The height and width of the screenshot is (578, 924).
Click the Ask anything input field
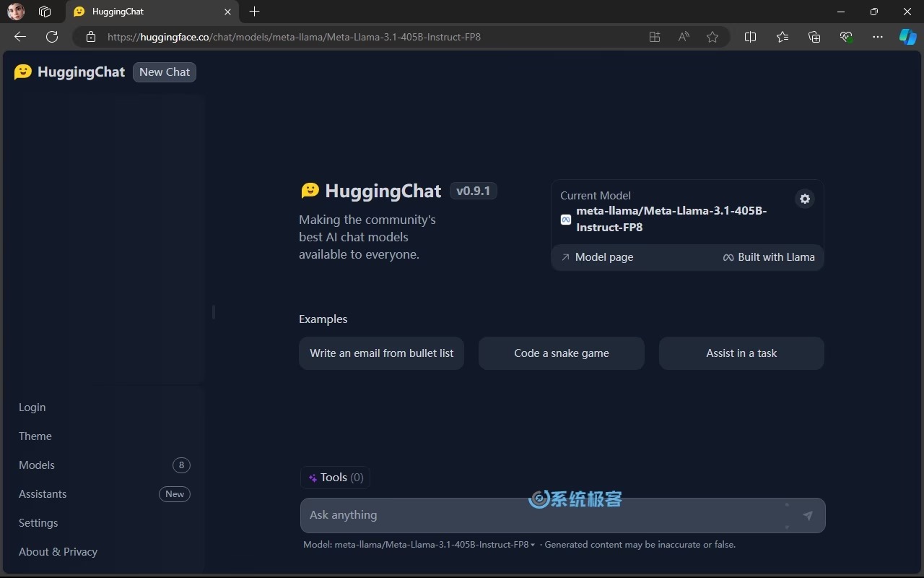(562, 515)
